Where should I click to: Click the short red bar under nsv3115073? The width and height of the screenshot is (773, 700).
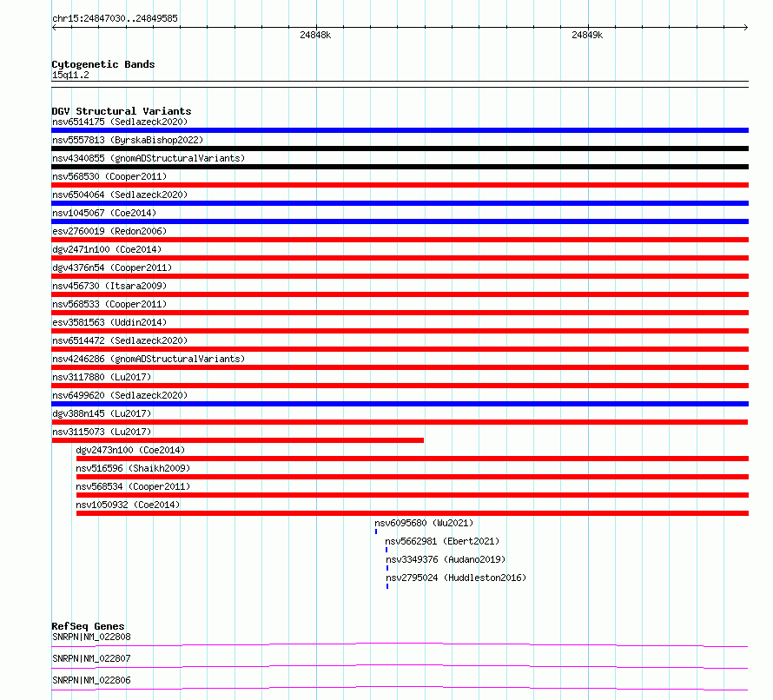tap(238, 440)
